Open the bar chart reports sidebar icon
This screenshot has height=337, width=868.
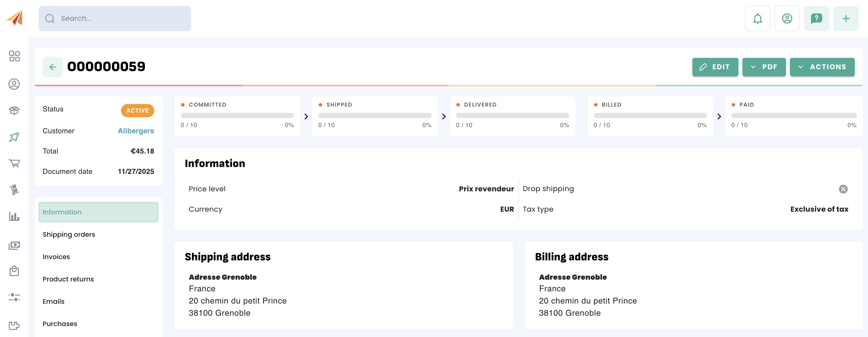[14, 216]
